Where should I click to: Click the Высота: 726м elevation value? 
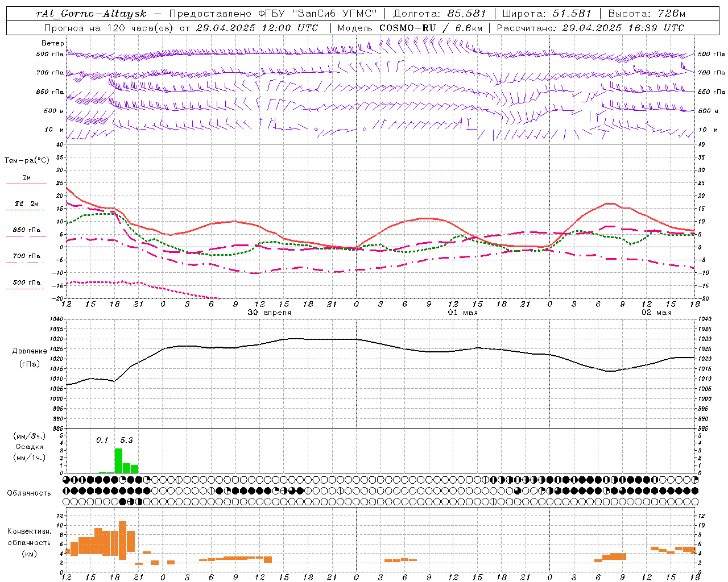click(x=647, y=14)
